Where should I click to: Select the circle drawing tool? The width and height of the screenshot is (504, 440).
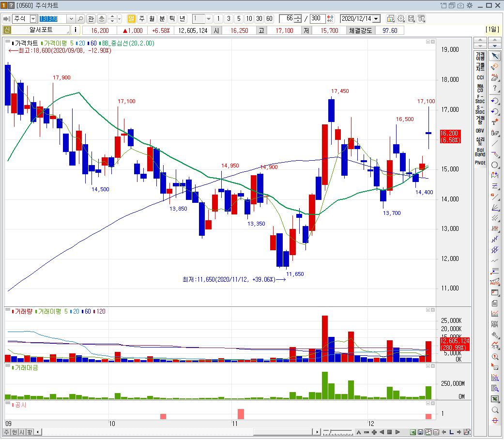[x=495, y=165]
